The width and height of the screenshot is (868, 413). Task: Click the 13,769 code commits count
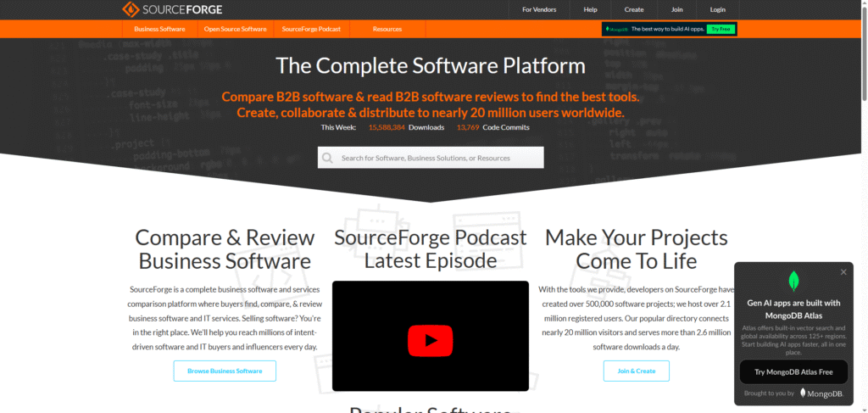click(x=468, y=127)
